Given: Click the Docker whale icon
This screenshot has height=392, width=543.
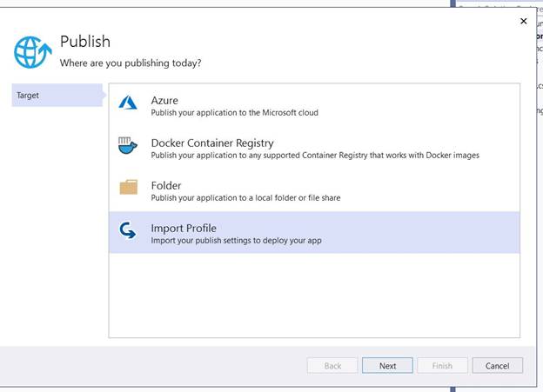Looking at the screenshot, I should click(128, 145).
